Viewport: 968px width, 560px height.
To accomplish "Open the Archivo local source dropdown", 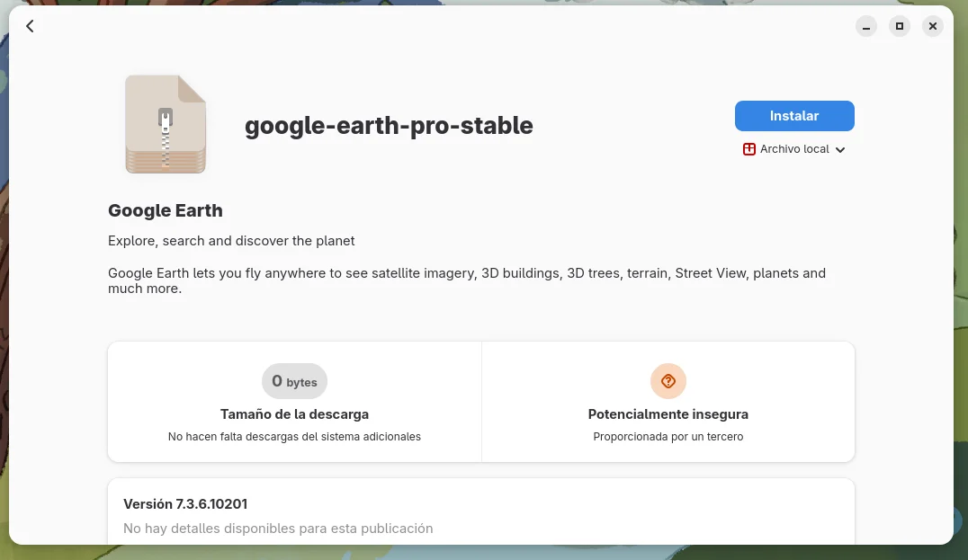I will [794, 149].
